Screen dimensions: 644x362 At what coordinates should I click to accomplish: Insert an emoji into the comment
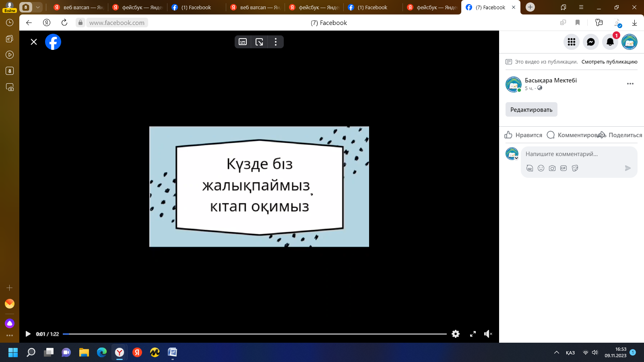(541, 168)
